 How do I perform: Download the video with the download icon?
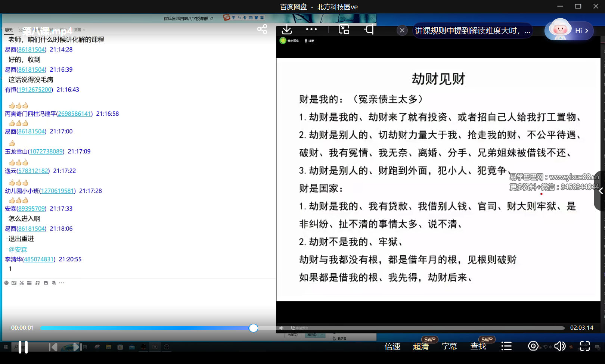[286, 29]
